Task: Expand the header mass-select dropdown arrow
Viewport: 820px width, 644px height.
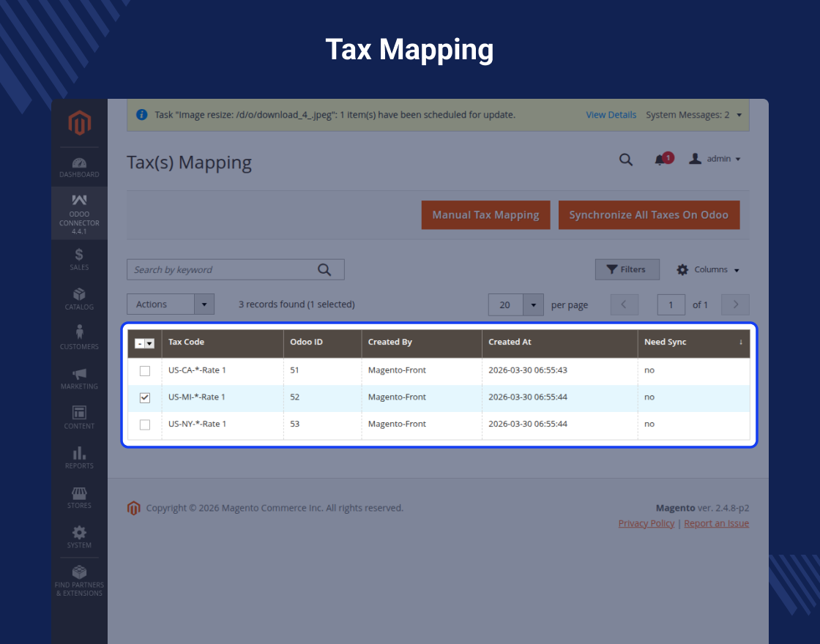Action: (149, 343)
